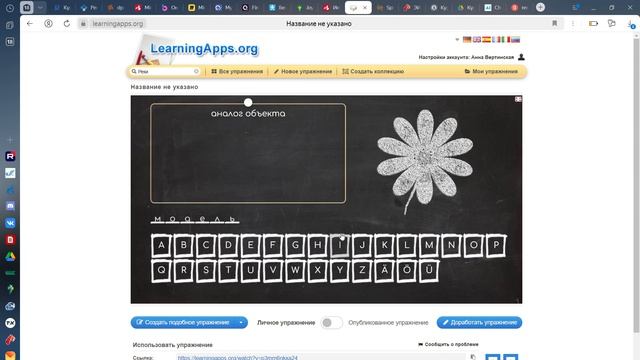Open the FX icon in the sidebar
This screenshot has width=640, height=360.
tap(10, 323)
